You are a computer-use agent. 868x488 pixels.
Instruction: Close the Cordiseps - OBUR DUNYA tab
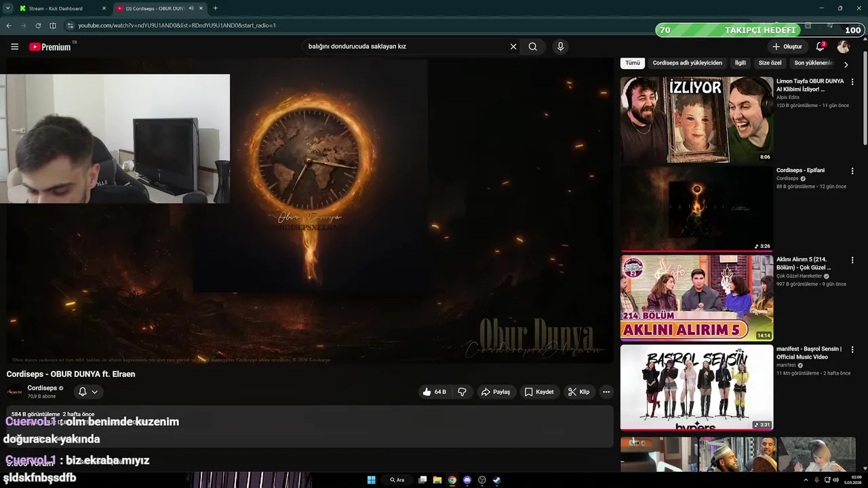coord(201,8)
